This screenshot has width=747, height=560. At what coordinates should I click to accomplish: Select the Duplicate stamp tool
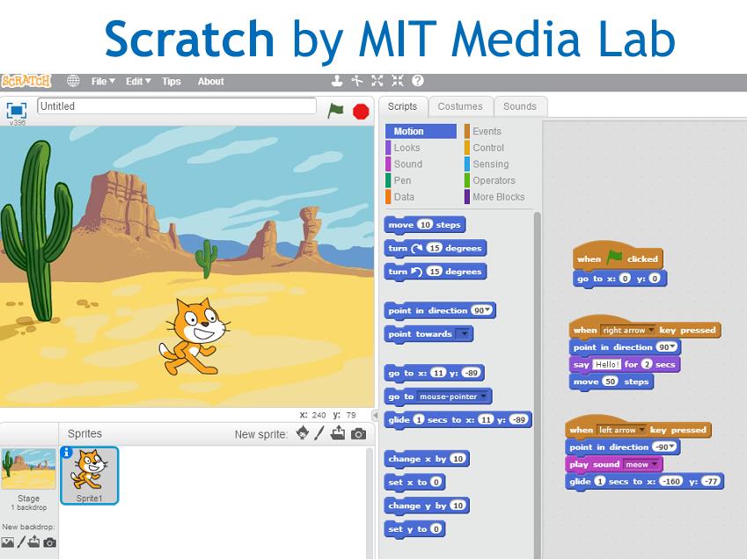(337, 81)
